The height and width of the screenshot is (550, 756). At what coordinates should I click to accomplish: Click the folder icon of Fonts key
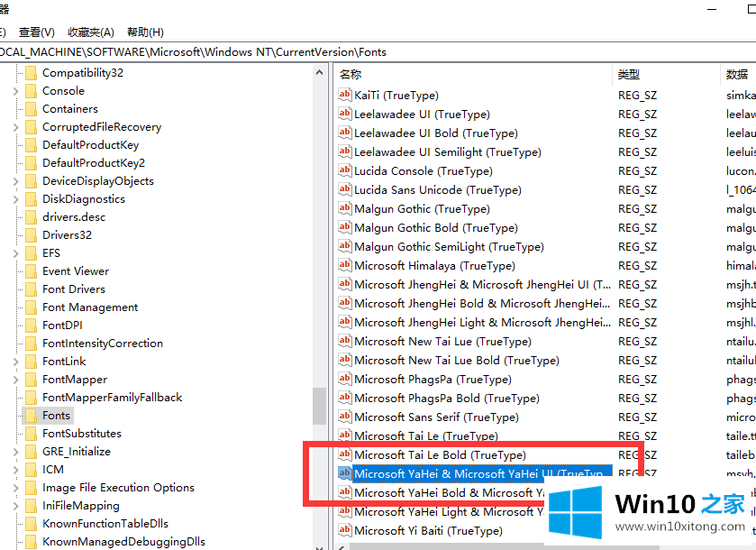pyautogui.click(x=31, y=416)
